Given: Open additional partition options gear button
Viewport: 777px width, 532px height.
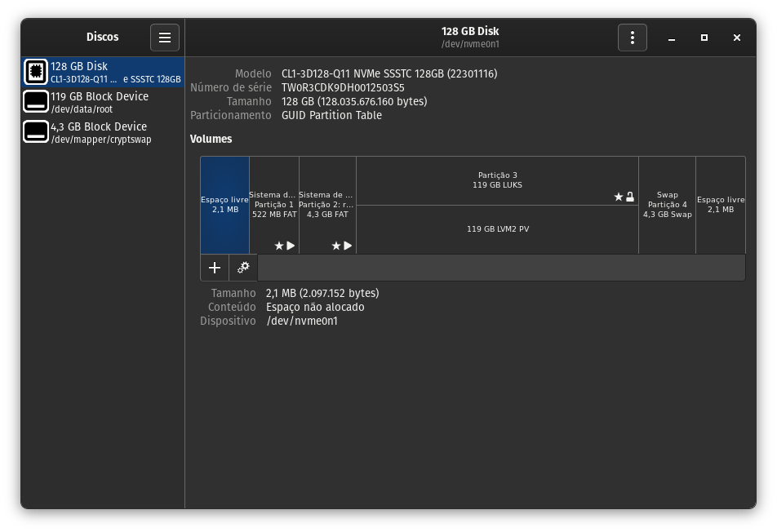Looking at the screenshot, I should (x=243, y=268).
